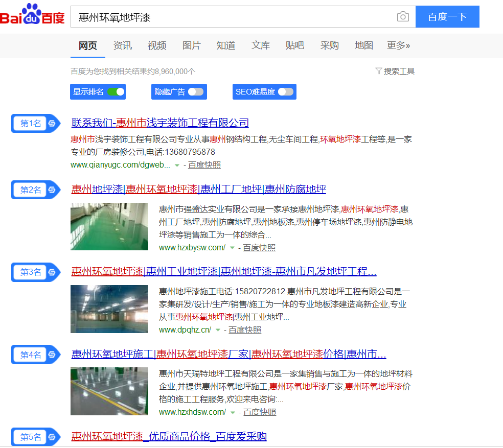
Task: Toggle the SEO难易度 switch
Action: point(286,92)
